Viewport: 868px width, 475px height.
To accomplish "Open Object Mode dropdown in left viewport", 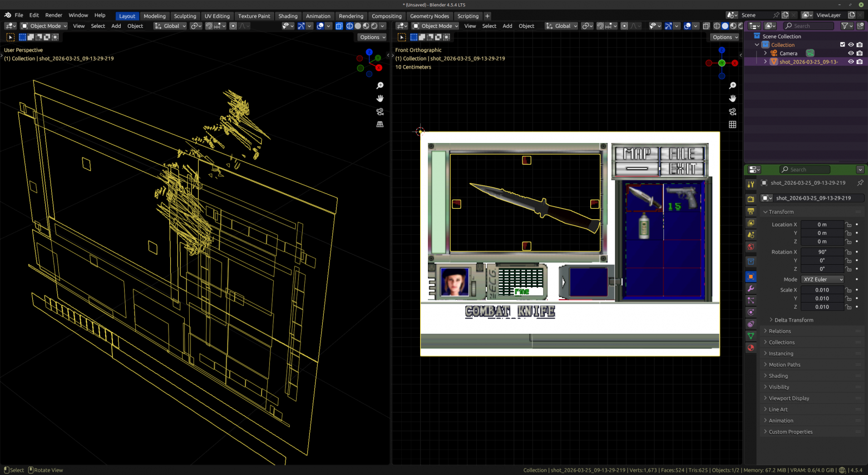I will tap(44, 26).
